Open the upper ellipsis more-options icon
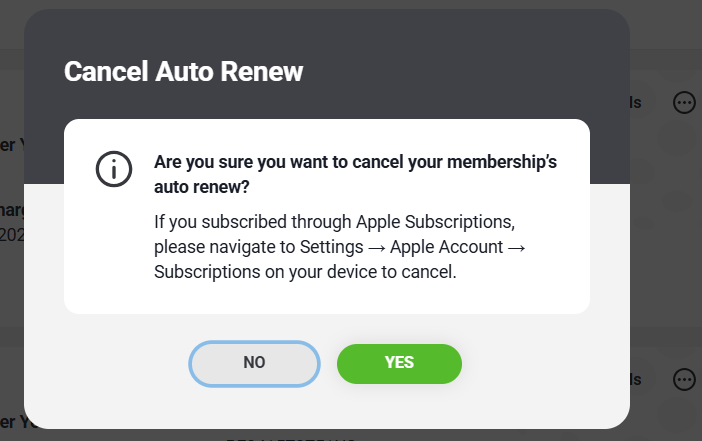This screenshot has height=441, width=702. (684, 103)
